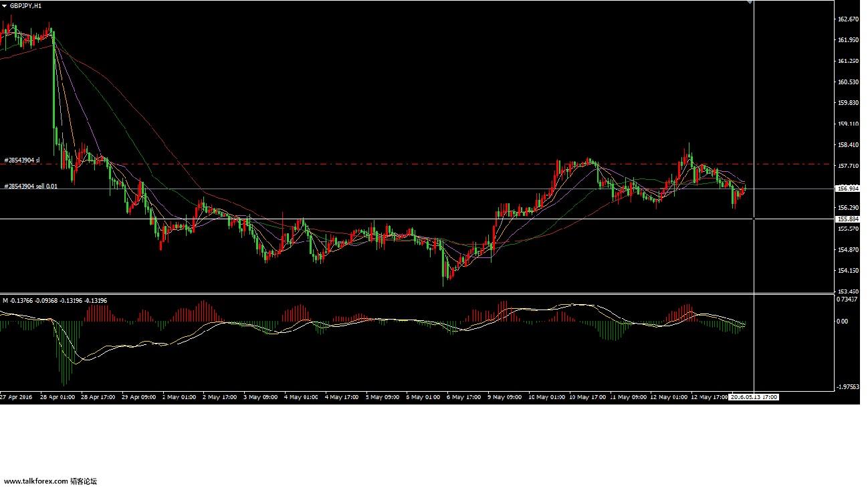
Task: Click time axis label 29 Apr 09:00
Action: click(139, 397)
